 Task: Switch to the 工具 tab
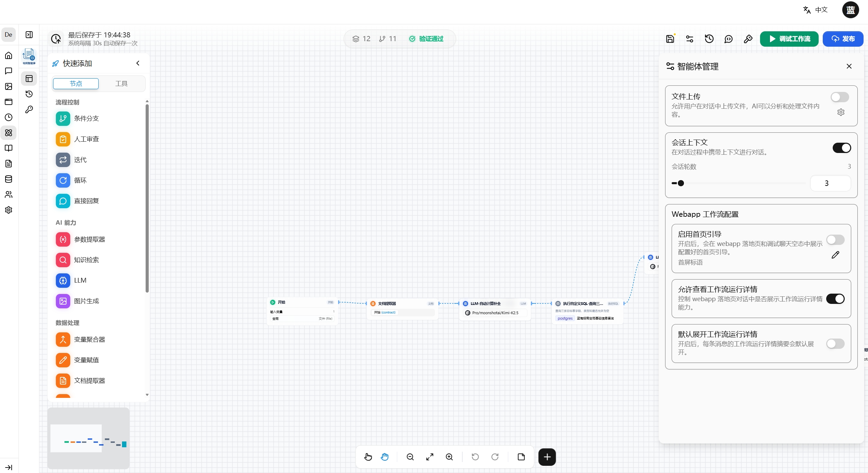click(x=121, y=84)
